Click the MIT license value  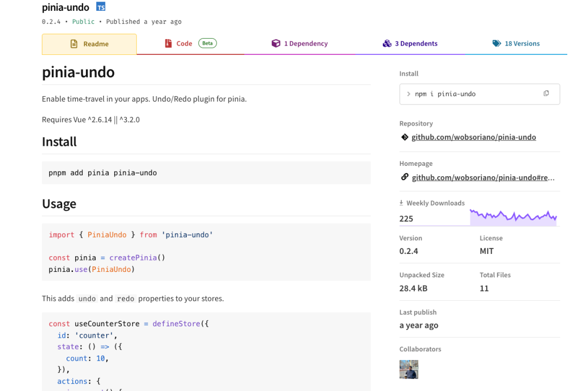(x=486, y=251)
